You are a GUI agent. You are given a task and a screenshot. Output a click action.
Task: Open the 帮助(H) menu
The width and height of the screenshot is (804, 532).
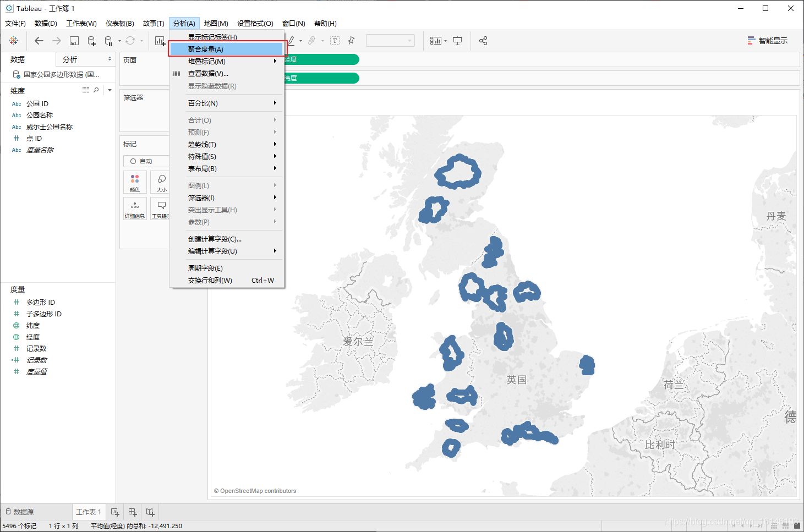click(x=325, y=23)
